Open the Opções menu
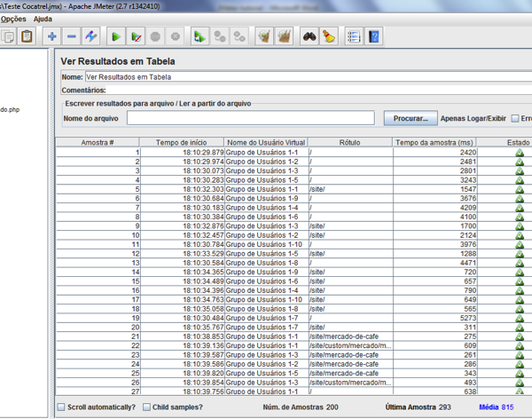The height and width of the screenshot is (419, 532). [x=13, y=19]
